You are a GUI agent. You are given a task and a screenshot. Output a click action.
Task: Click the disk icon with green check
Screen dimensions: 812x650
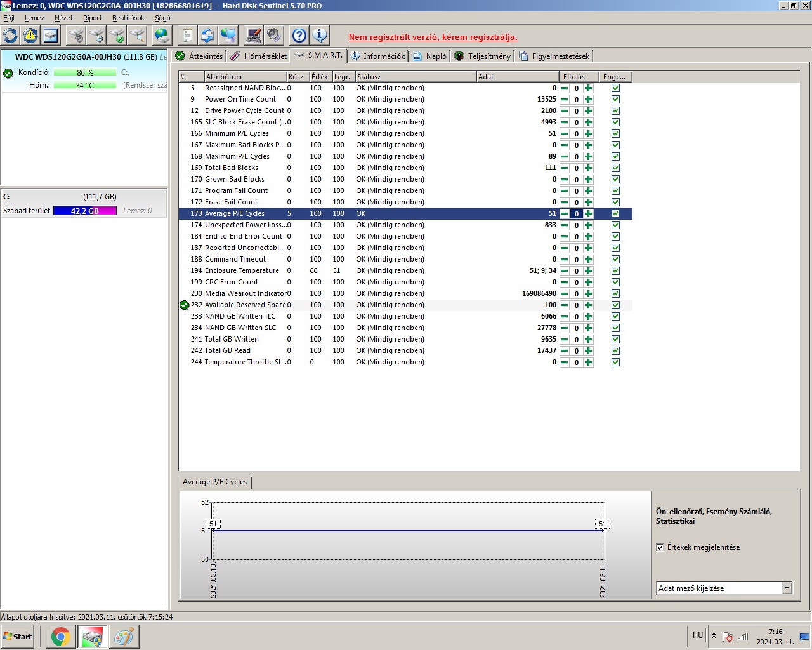point(117,36)
